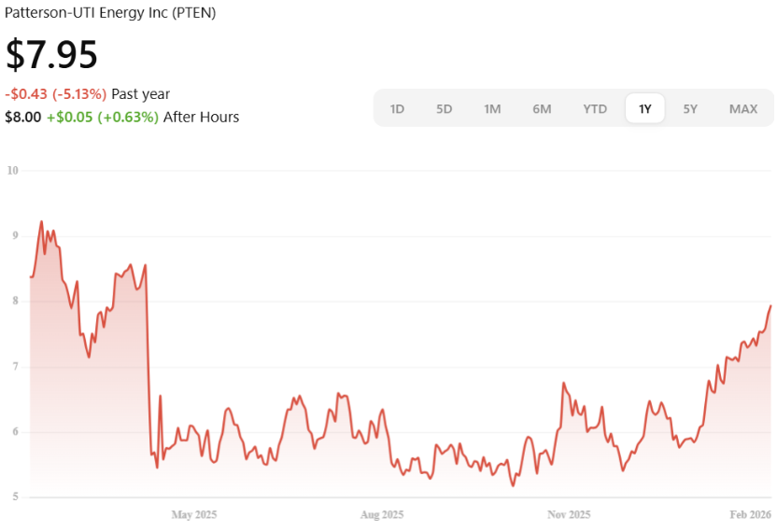777x532 pixels.
Task: Switch to the 5Y chart view
Action: [x=690, y=108]
